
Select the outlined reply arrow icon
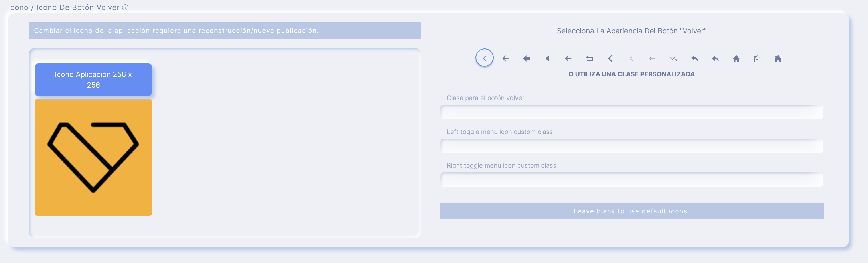pyautogui.click(x=673, y=58)
